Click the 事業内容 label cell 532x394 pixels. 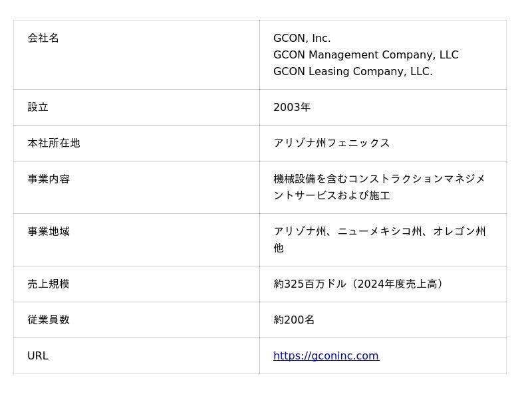pyautogui.click(x=49, y=179)
